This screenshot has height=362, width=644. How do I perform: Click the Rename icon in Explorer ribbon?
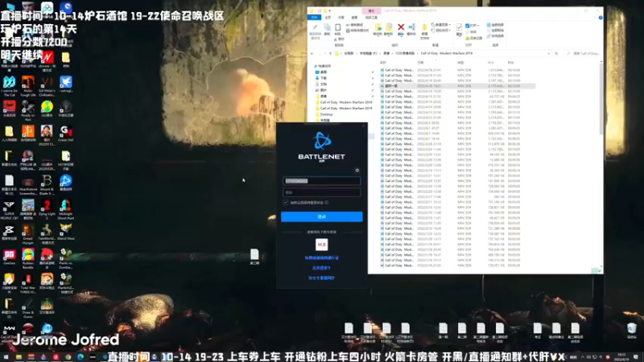point(411,27)
